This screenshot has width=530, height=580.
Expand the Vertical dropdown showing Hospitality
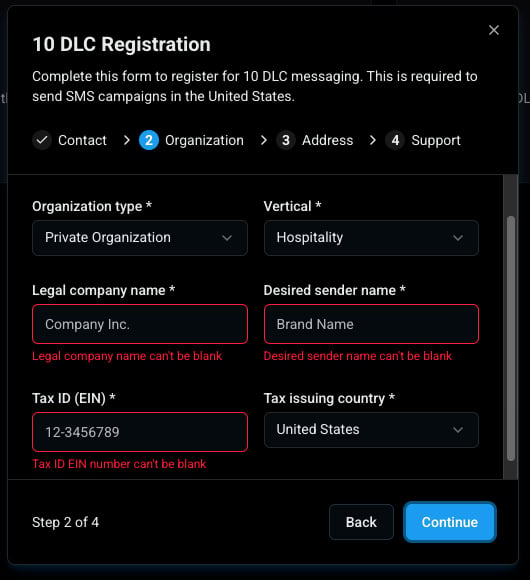[371, 238]
